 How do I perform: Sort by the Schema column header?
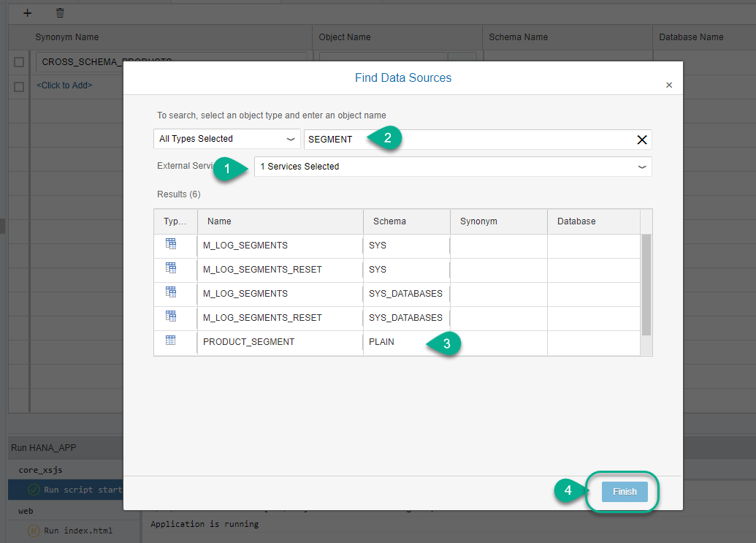[x=406, y=221]
